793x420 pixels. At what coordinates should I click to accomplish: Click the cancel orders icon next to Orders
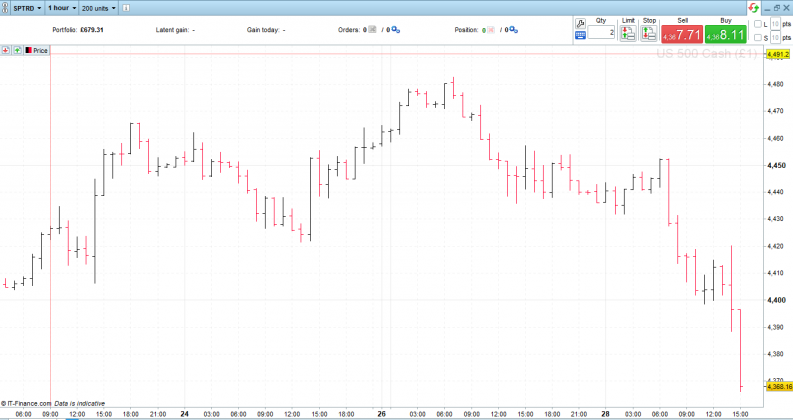click(372, 30)
